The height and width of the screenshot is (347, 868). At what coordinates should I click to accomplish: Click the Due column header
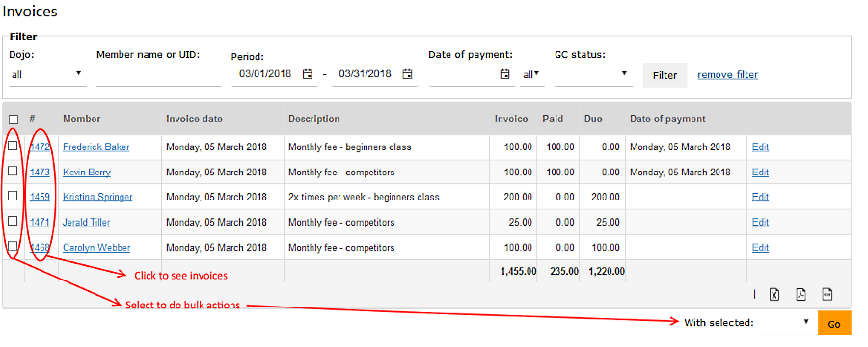click(x=593, y=119)
